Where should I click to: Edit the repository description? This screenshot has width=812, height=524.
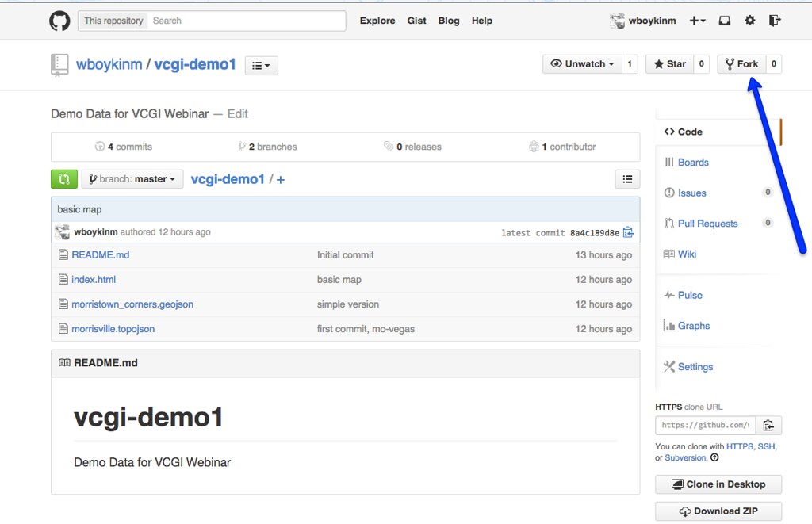pos(238,114)
